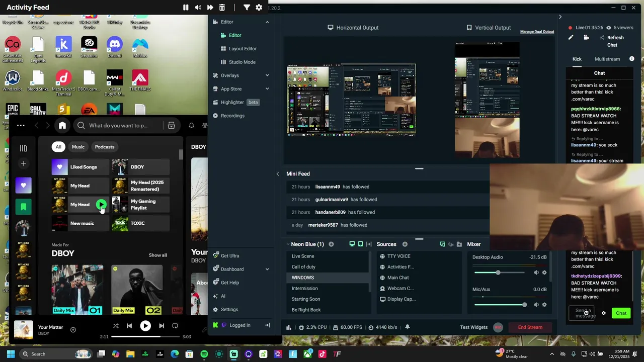Expand the App Store section
Screen dimensions: 644x362
tap(267, 89)
